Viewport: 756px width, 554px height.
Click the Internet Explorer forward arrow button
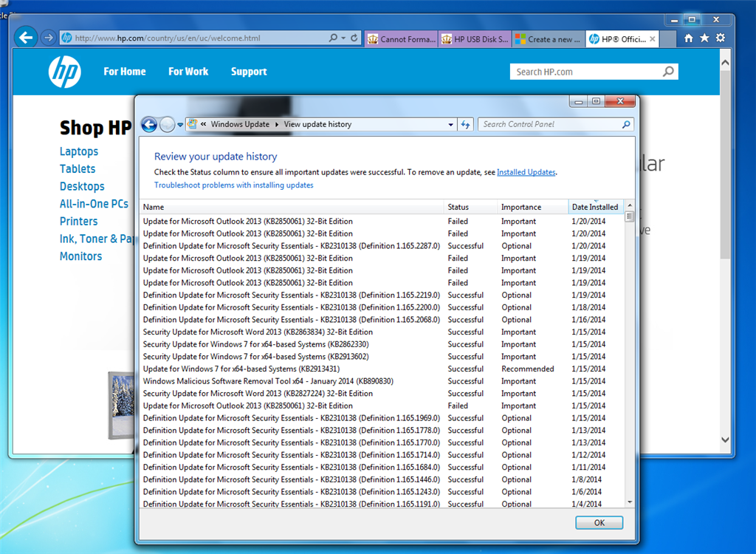(x=48, y=38)
